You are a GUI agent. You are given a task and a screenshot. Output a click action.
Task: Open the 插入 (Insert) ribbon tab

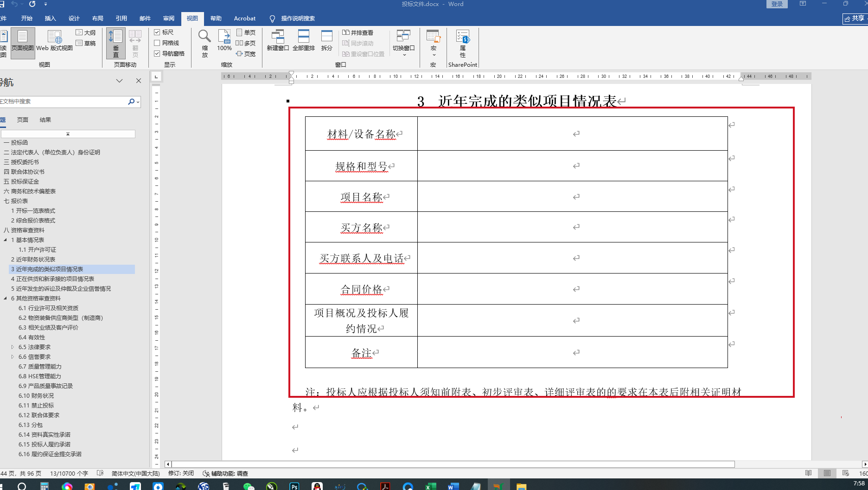[51, 19]
